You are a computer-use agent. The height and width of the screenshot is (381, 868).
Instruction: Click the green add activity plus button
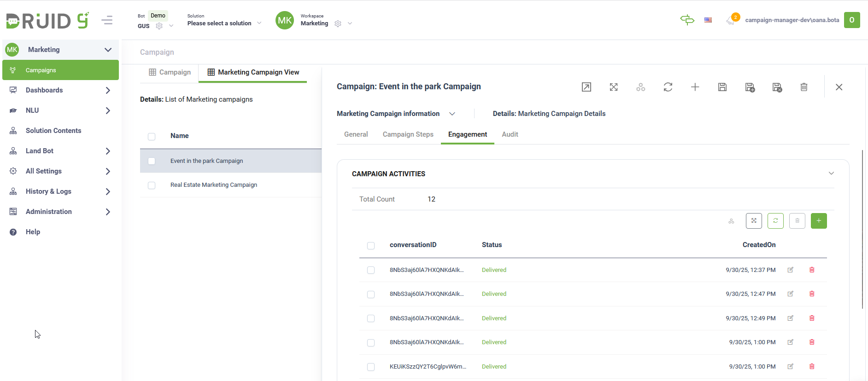(x=818, y=221)
